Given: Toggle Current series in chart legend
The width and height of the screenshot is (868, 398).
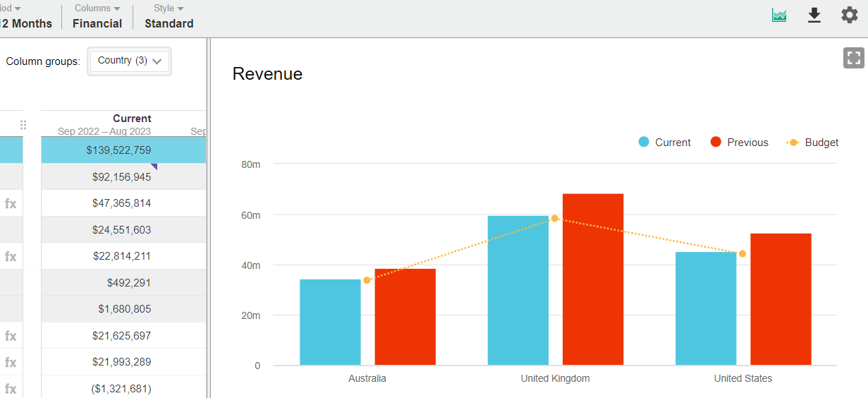Looking at the screenshot, I should click(x=664, y=143).
